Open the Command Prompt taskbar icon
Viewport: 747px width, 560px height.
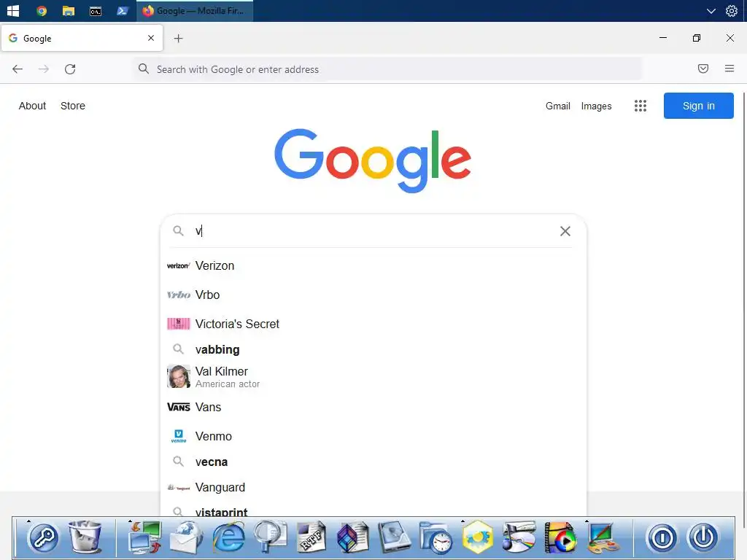[x=96, y=10]
